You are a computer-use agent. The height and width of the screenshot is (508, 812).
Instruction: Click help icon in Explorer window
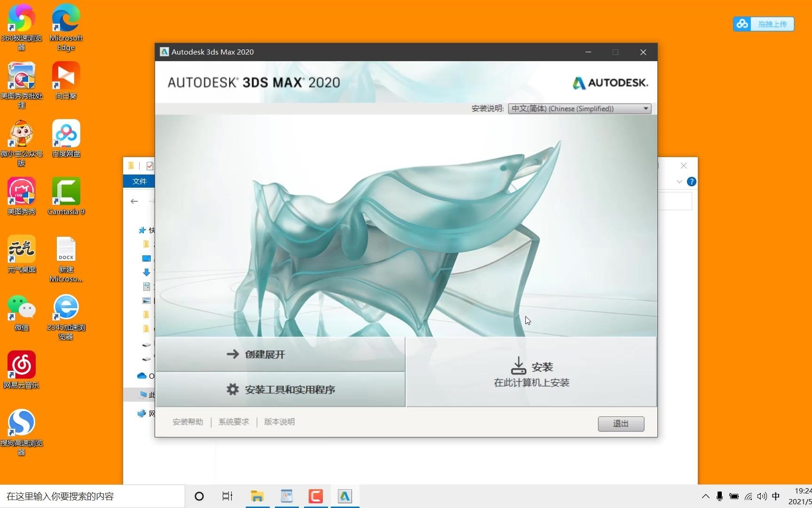tap(691, 182)
